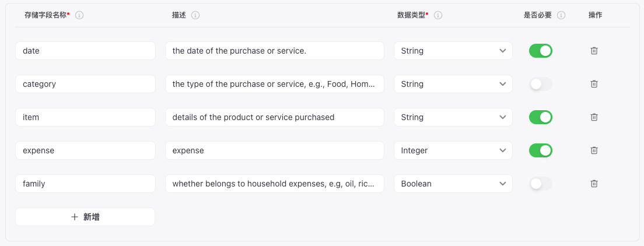The image size is (644, 246).
Task: Remove the family field via trash icon
Action: [594, 184]
